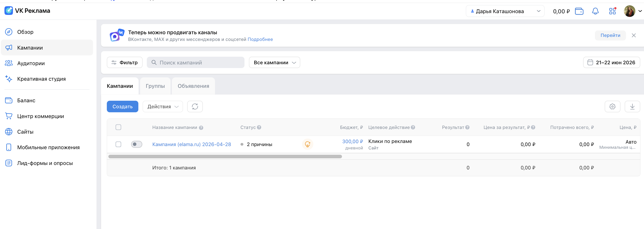Viewport: 644px width, 229px height.
Task: Follow the Подробнее link
Action: [x=260, y=39]
